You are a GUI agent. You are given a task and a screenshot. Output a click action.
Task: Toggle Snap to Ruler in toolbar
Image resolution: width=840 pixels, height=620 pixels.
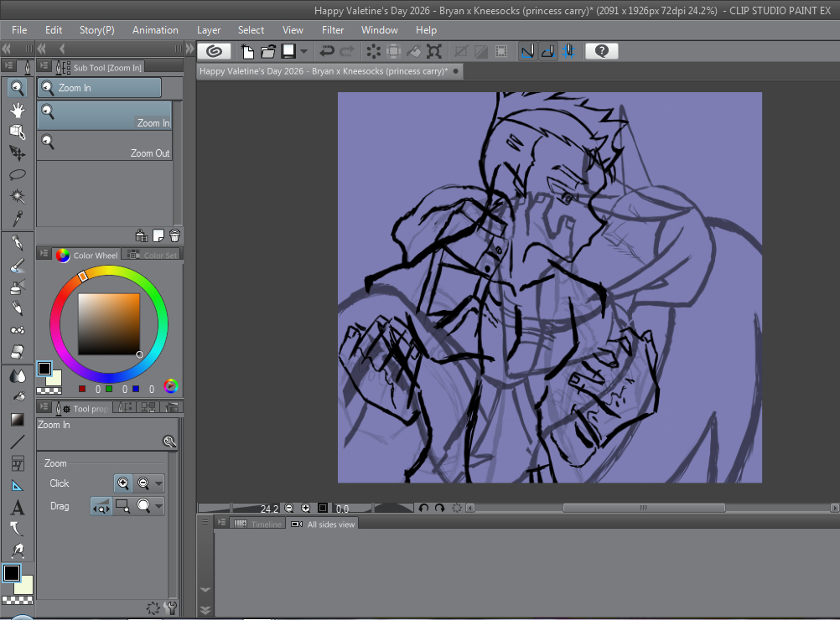tap(527, 51)
